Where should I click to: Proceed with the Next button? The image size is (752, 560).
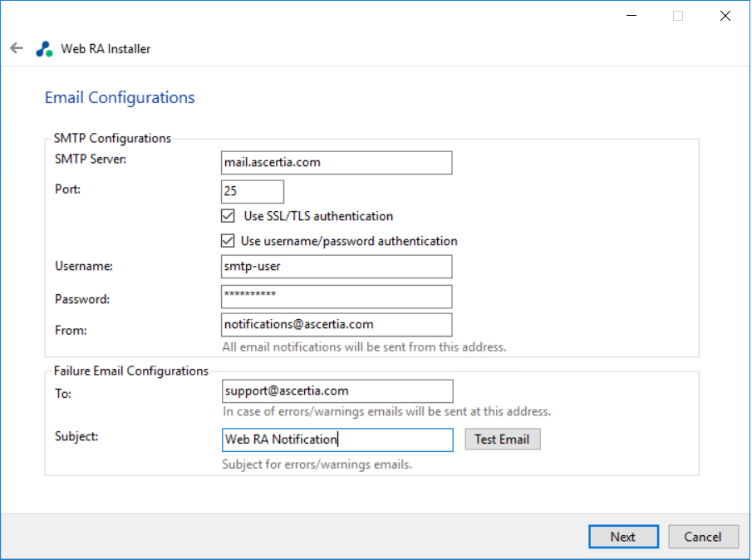623,537
